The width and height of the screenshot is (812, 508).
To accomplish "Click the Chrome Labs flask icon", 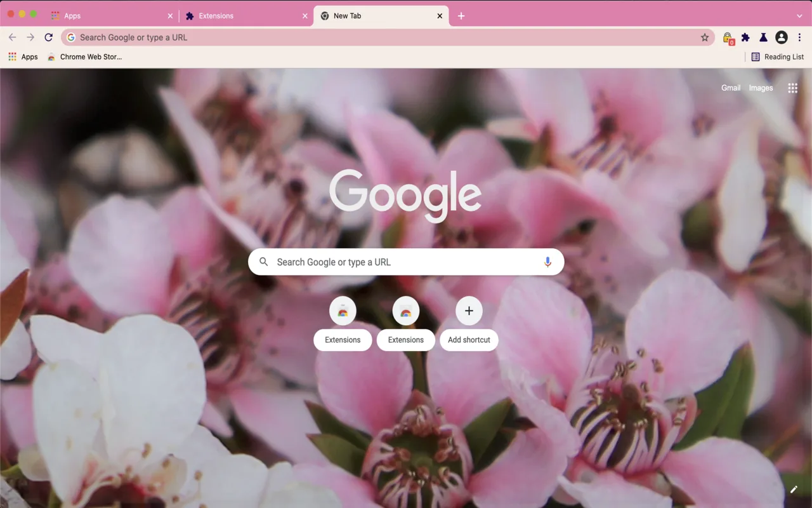I will 763,37.
